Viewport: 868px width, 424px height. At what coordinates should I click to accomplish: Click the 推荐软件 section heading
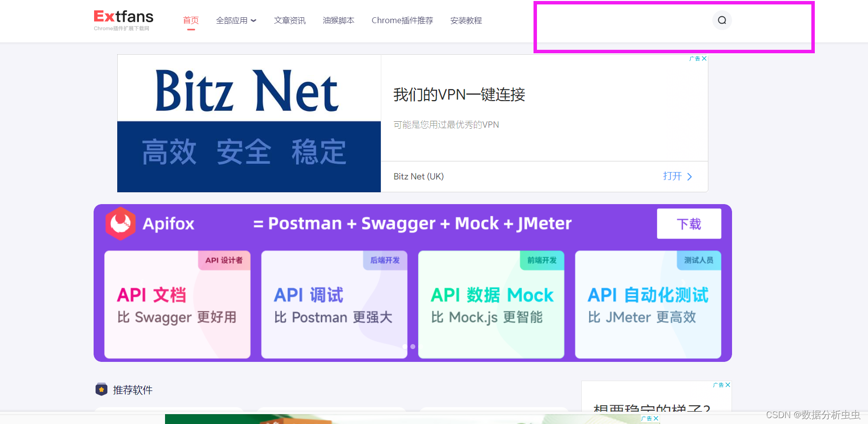tap(133, 390)
